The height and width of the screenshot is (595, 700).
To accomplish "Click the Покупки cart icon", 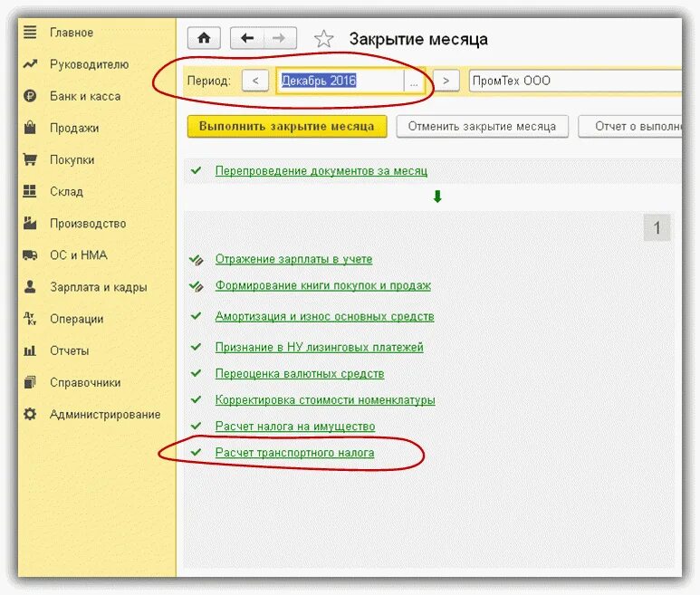I will click(x=30, y=159).
